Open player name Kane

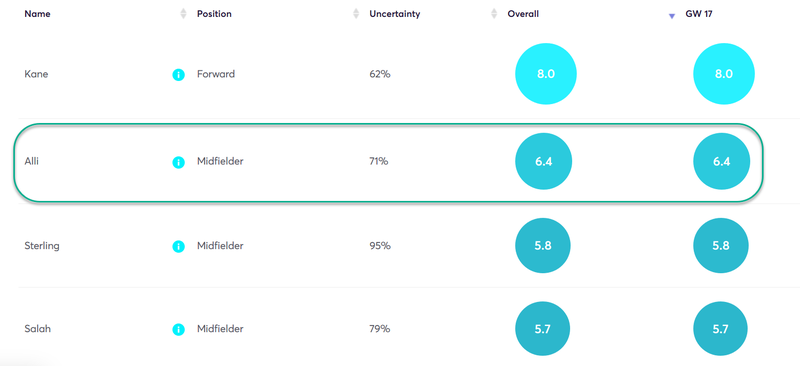[36, 74]
